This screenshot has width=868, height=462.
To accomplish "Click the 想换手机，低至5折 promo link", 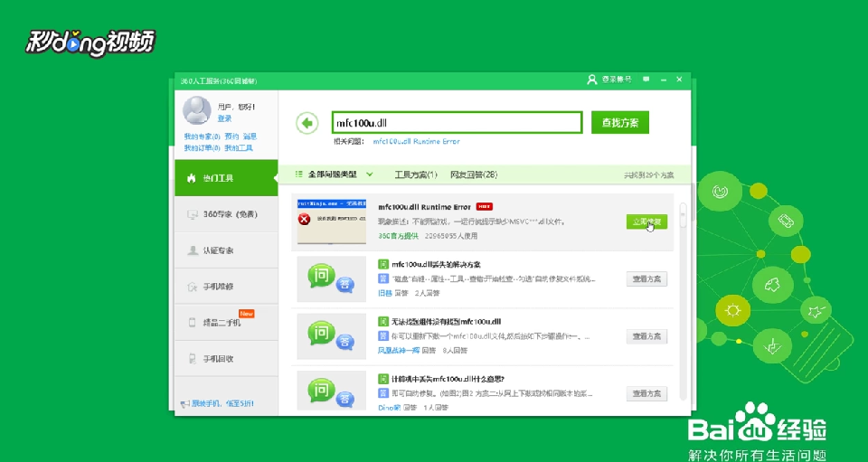I will tap(218, 404).
